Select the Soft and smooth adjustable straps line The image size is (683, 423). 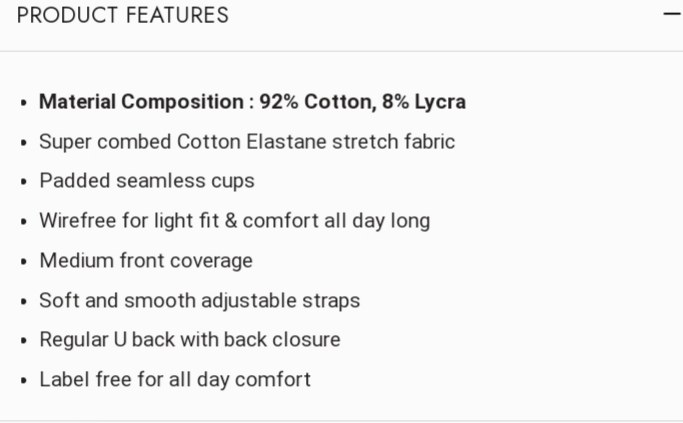coord(199,300)
